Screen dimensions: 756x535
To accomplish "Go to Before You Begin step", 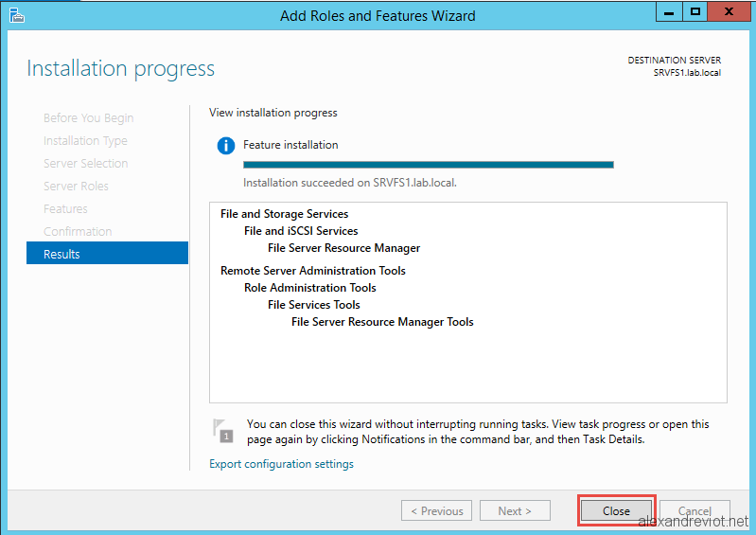I will (x=89, y=118).
